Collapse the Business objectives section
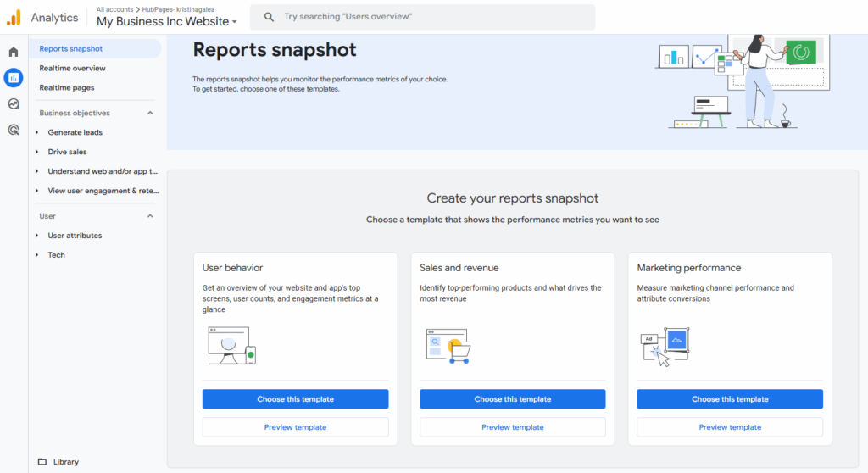Viewport: 868px width, 473px height. tap(150, 113)
